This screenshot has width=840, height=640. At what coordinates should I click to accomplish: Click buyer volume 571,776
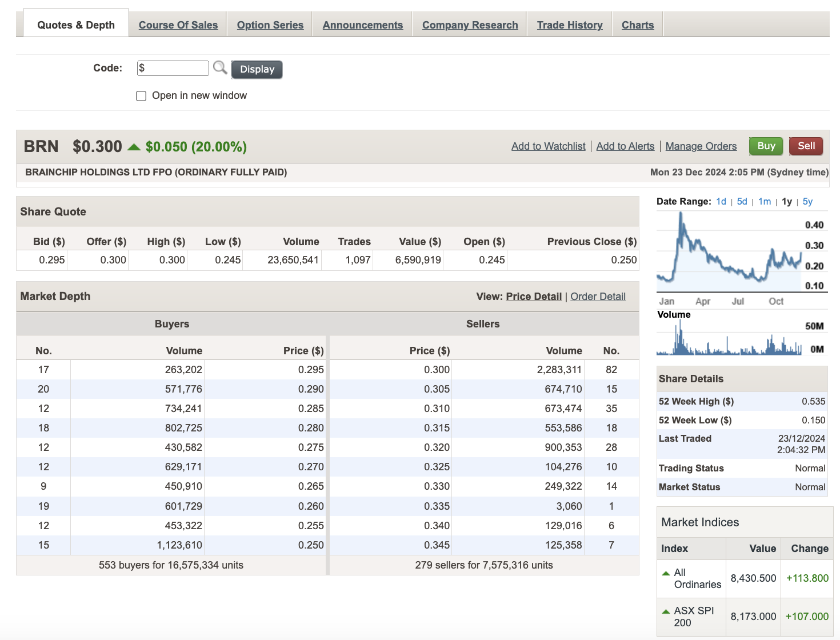point(183,389)
